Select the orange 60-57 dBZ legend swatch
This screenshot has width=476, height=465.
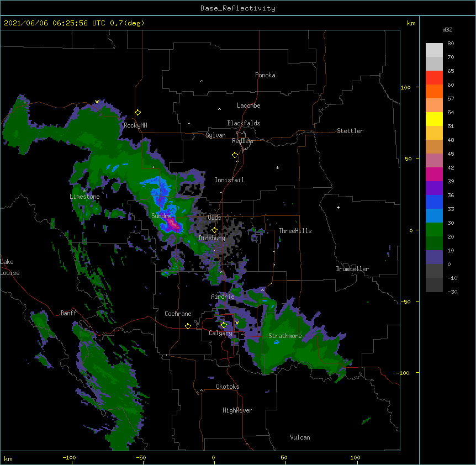pyautogui.click(x=434, y=92)
